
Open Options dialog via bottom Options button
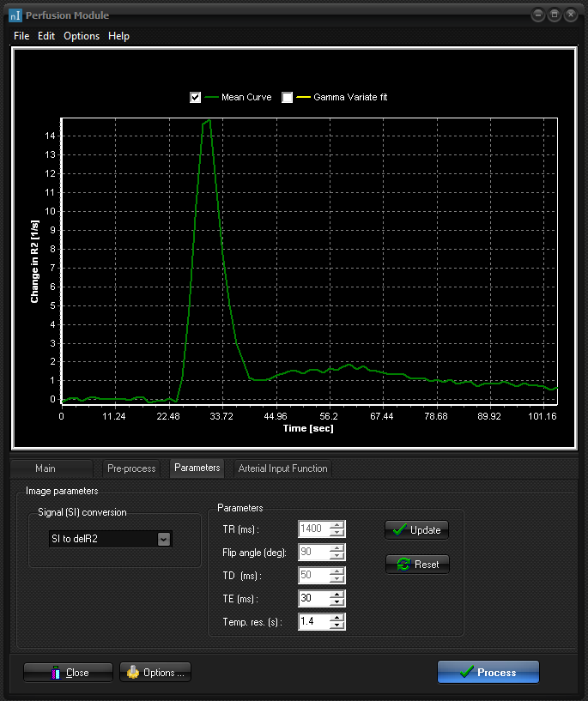pyautogui.click(x=155, y=673)
